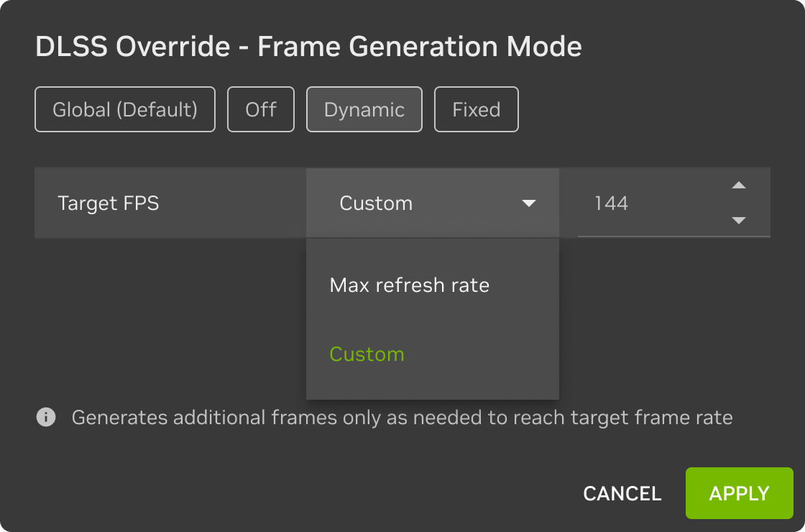Click the currently highlighted Custom entry

[x=367, y=354]
